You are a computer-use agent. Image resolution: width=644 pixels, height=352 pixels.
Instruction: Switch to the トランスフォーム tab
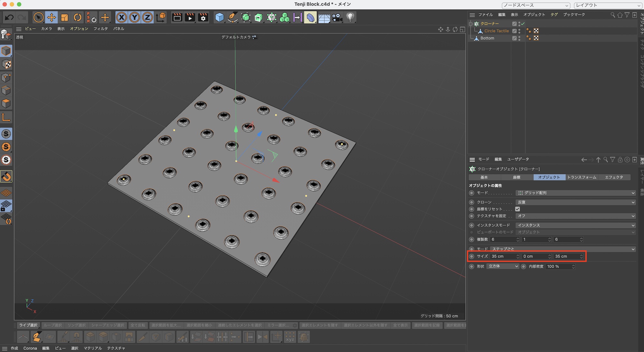tap(582, 177)
